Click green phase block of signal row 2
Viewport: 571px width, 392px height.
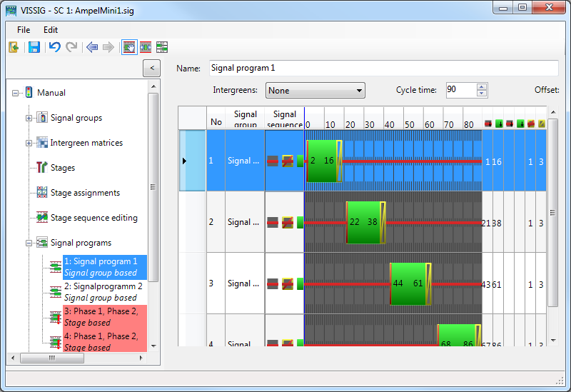coord(364,222)
